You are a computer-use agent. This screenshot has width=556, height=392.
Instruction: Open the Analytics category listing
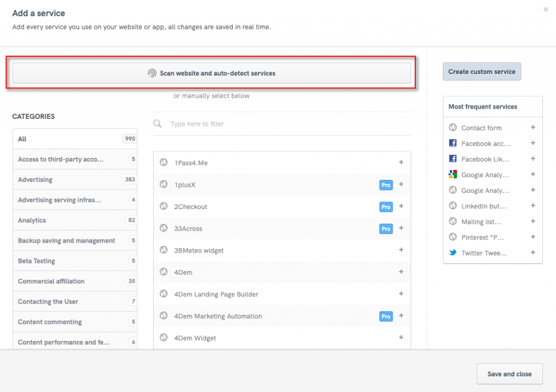[x=75, y=220]
